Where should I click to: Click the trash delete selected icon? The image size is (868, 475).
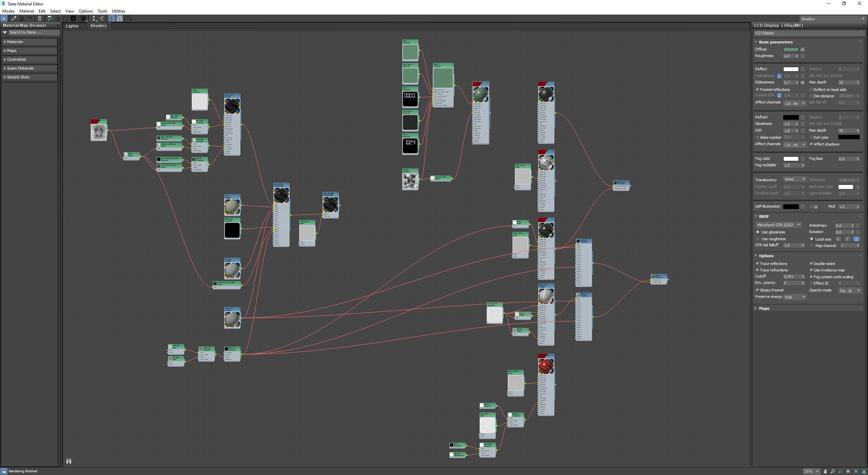[40, 19]
